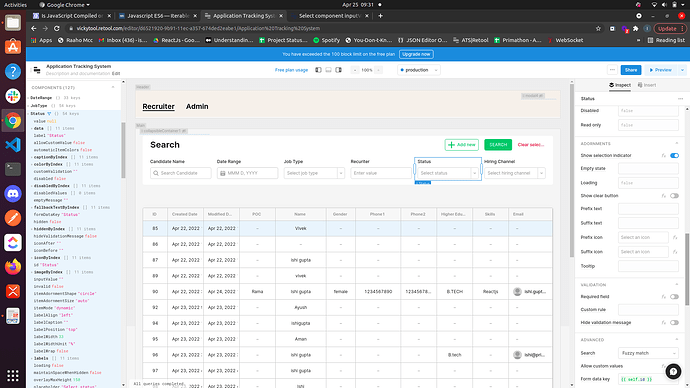Show applications grid in the dock
This screenshot has height=388, width=690.
(13, 375)
